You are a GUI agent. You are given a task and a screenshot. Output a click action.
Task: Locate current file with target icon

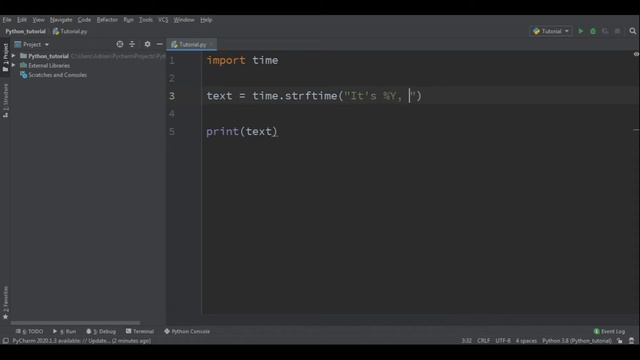(120, 44)
